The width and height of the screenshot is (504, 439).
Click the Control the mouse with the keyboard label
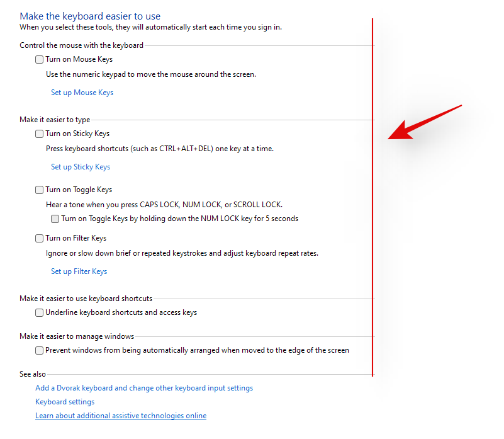pyautogui.click(x=81, y=45)
